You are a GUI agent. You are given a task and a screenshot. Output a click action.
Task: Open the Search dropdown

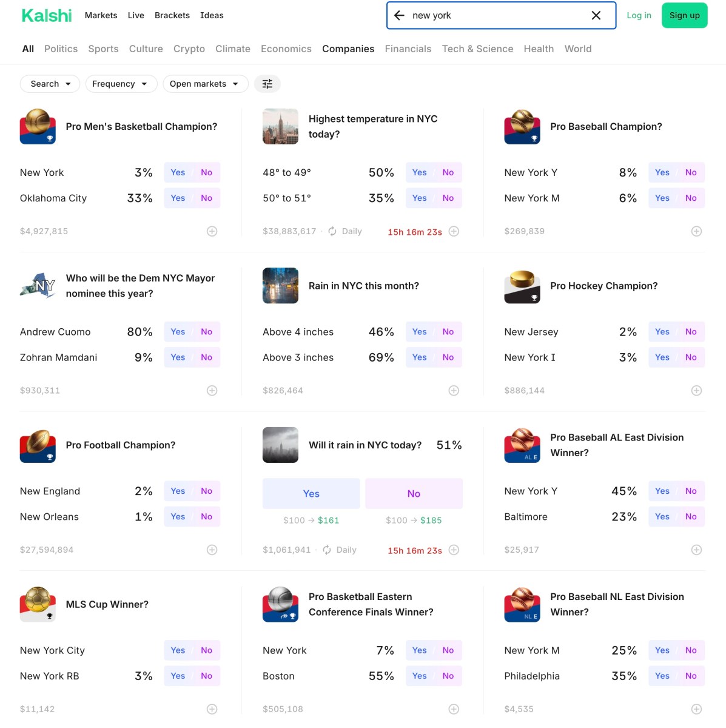[50, 84]
